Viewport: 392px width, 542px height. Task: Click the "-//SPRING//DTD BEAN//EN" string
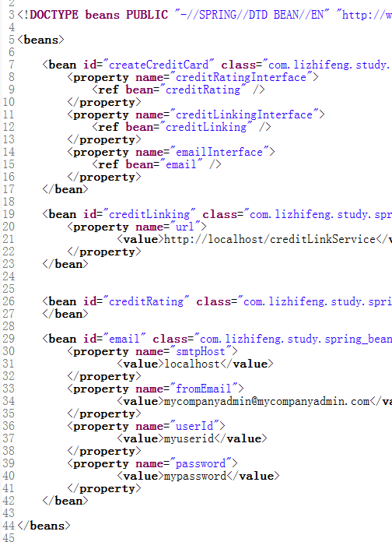[252, 15]
